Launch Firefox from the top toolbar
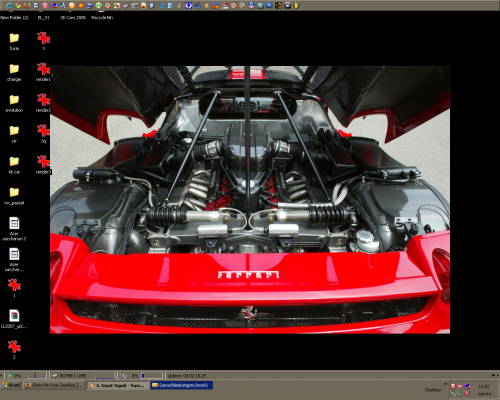 27,5
